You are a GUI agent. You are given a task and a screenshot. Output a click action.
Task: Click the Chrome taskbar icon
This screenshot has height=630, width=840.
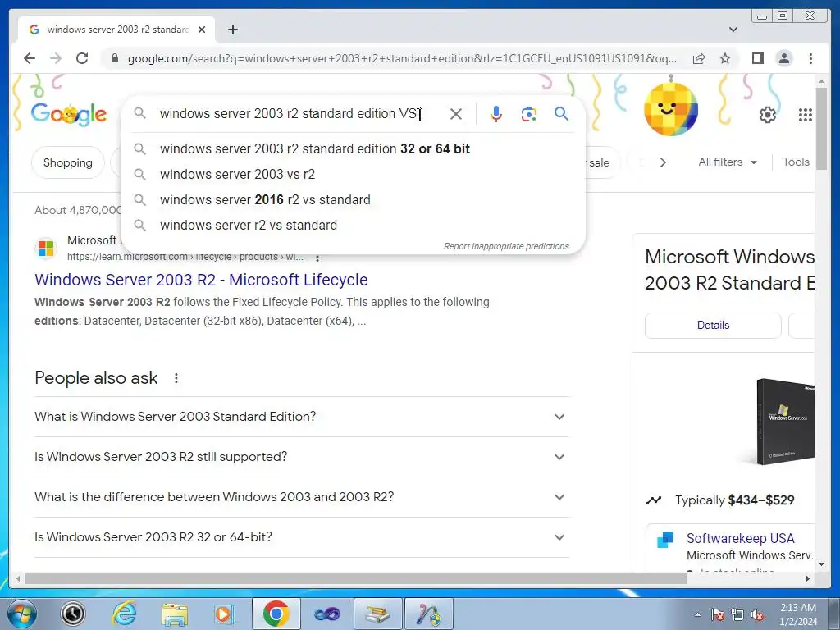click(276, 614)
